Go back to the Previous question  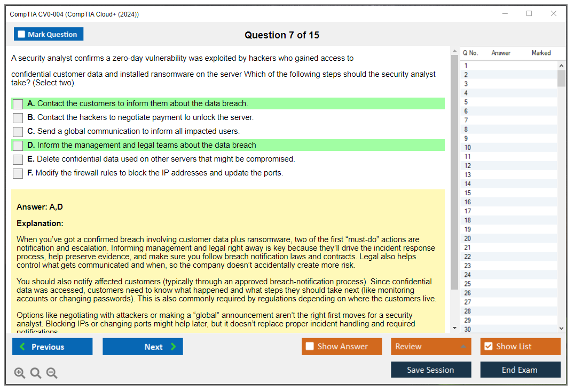tap(52, 347)
